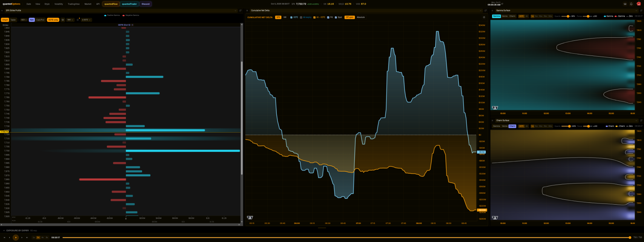Screen dimensions: 644x242
Task: Select Absolute mode for cumulative delta
Action: click(x=361, y=17)
